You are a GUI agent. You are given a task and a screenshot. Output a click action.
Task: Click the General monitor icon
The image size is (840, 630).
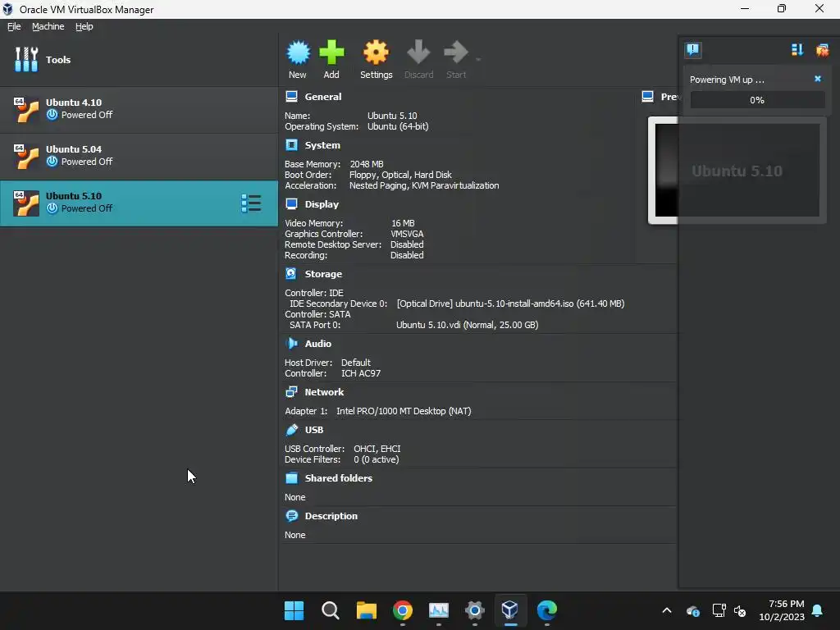(x=291, y=97)
